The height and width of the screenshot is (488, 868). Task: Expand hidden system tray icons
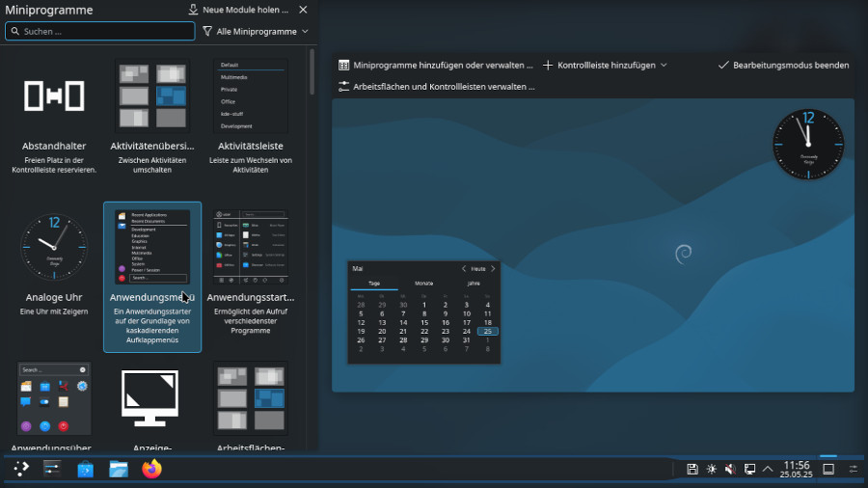[x=768, y=469]
